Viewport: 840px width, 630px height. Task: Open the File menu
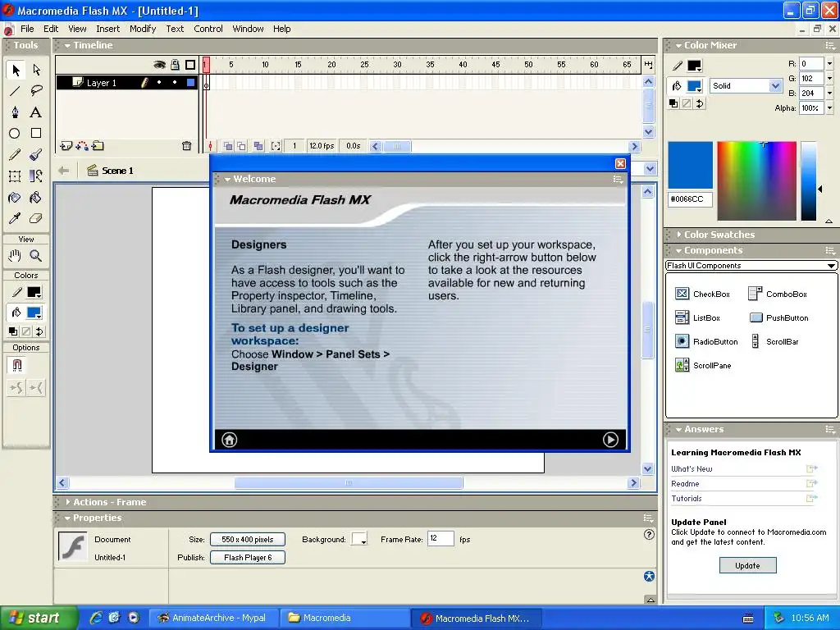tap(27, 29)
